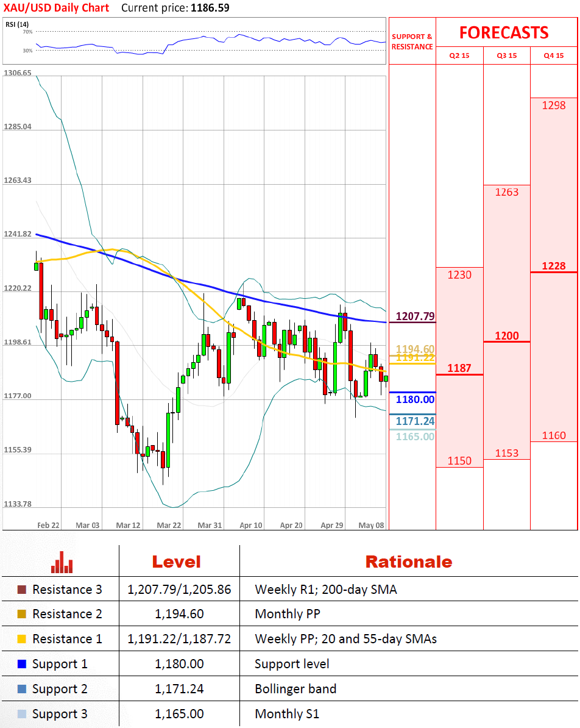Click the 'Support level' rationale

292,665
